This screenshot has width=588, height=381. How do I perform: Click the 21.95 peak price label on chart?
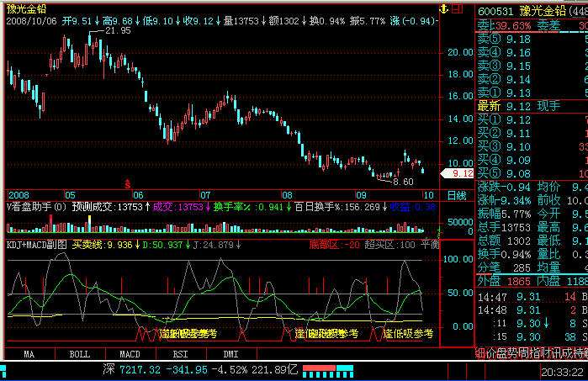tap(118, 31)
